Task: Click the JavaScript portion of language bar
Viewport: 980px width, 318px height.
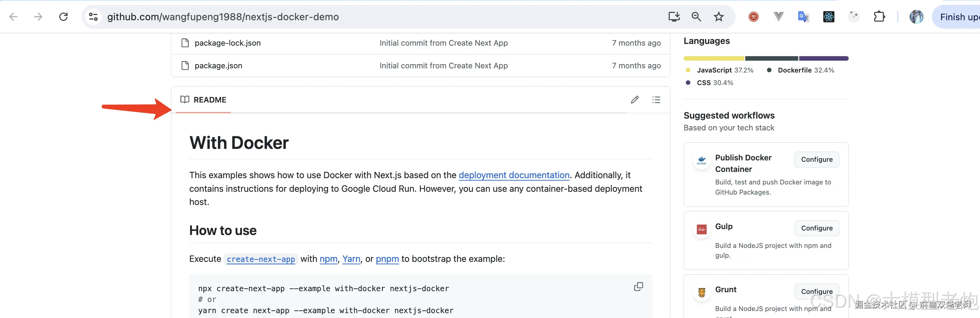Action: [713, 58]
